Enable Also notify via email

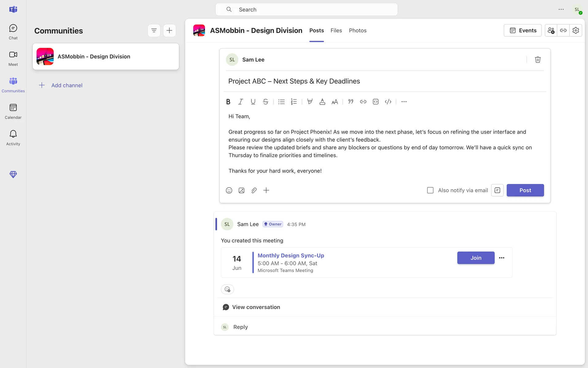pos(430,190)
